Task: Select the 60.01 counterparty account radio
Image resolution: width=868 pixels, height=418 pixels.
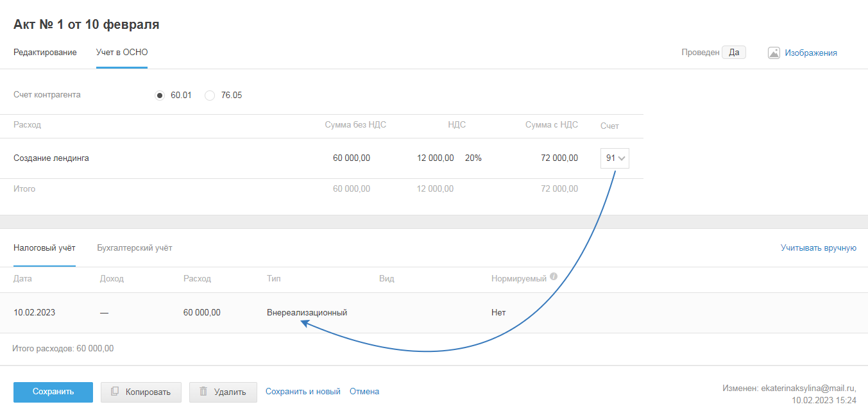Action: [160, 96]
